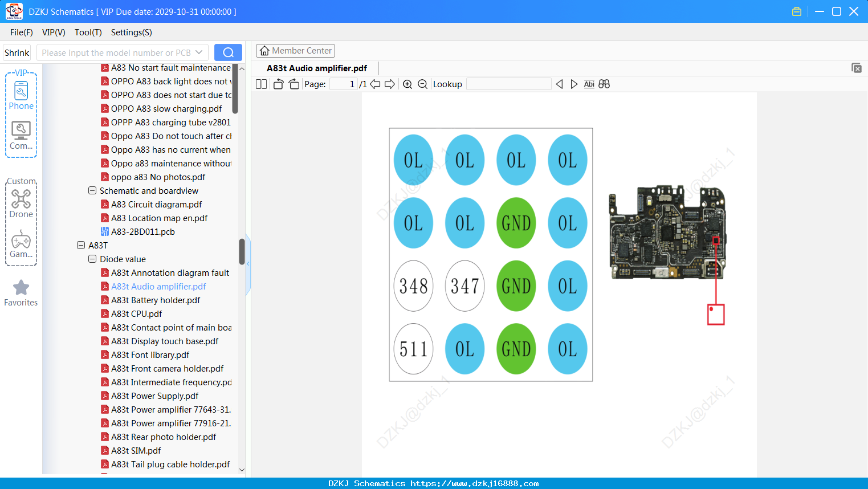Click the binoculars find icon
This screenshot has width=868, height=489.
point(604,84)
